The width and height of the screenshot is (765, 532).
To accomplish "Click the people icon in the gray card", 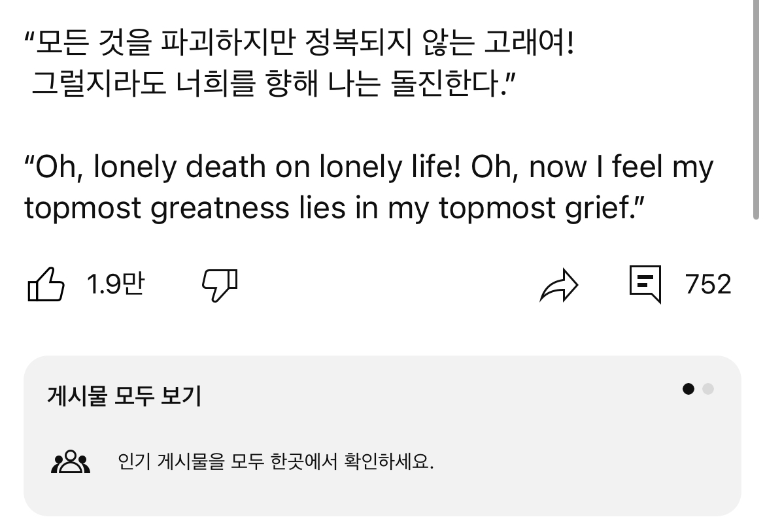I will click(x=71, y=462).
